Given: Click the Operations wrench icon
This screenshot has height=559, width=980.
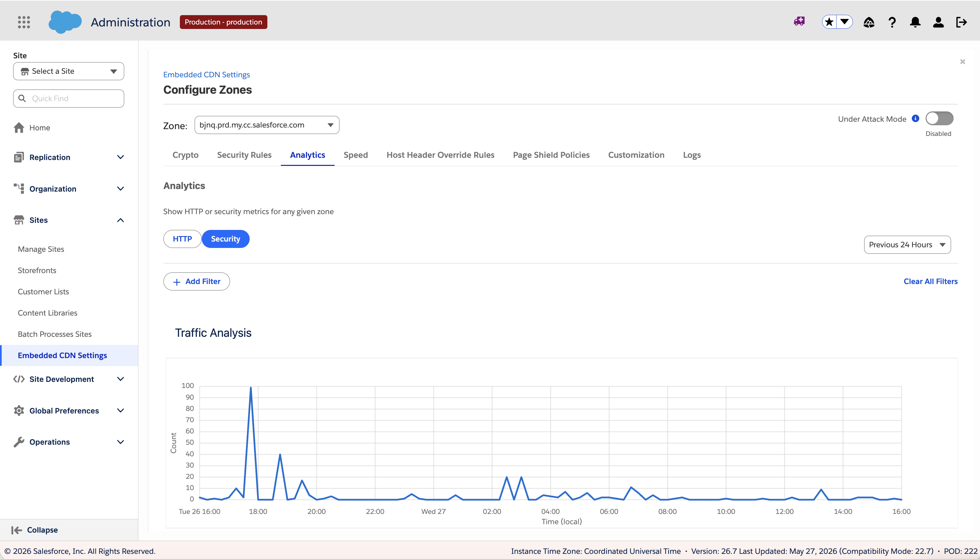Looking at the screenshot, I should [x=19, y=442].
